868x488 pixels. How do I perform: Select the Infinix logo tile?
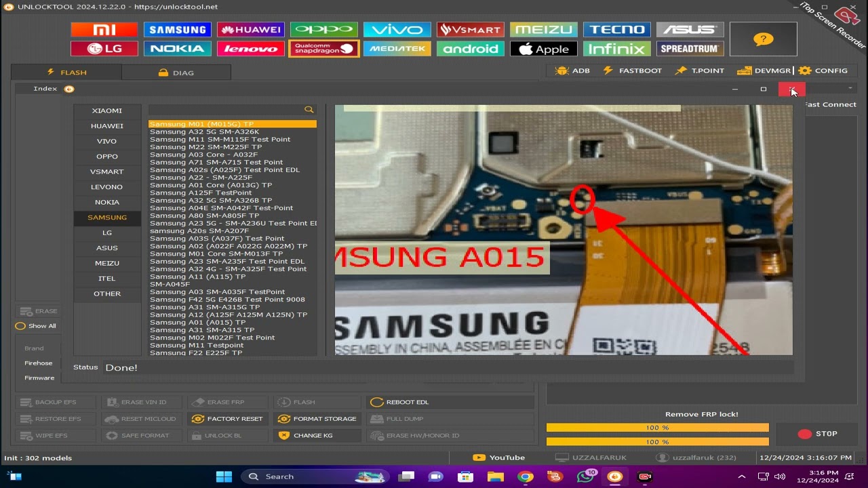point(616,49)
